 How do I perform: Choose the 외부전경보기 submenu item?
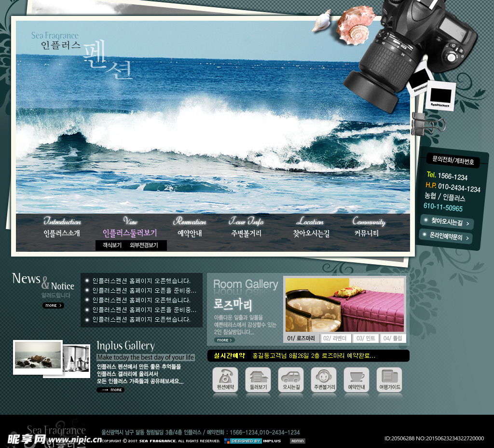(144, 245)
